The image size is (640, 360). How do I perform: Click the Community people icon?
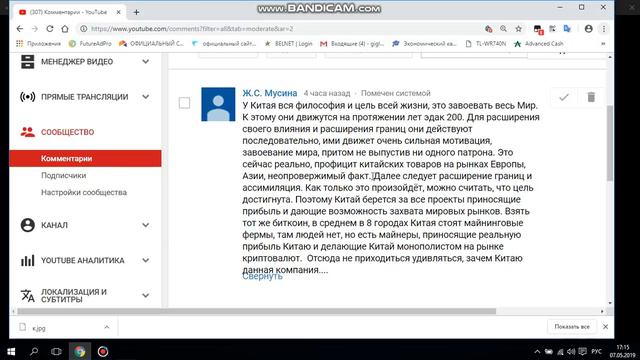click(x=28, y=132)
